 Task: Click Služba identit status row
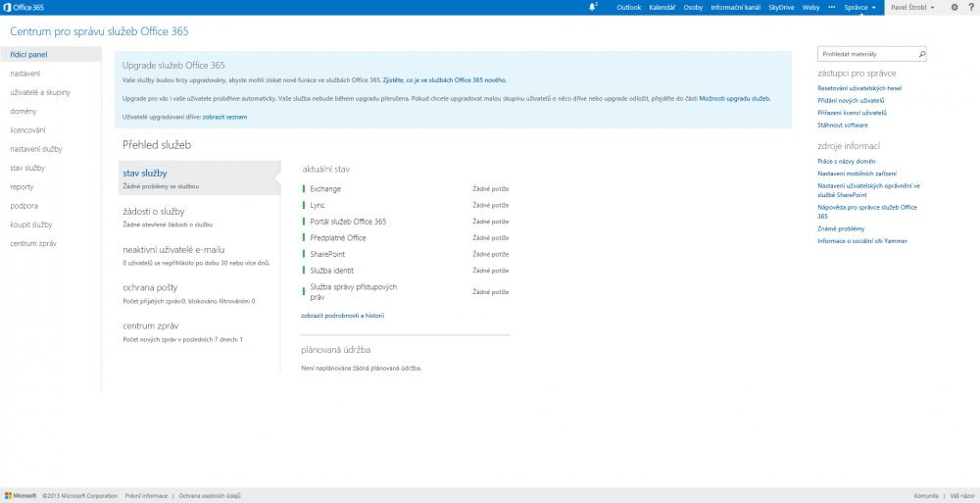coord(406,271)
